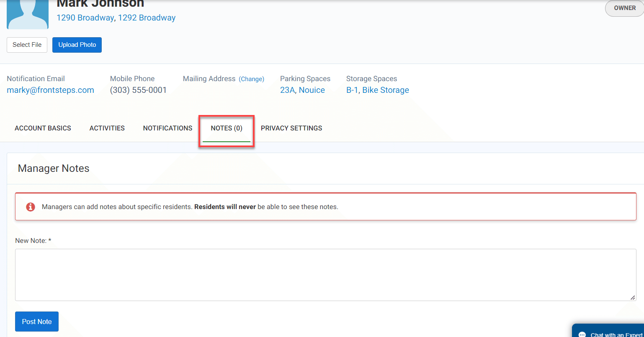Switch to the Account Basics tab
The width and height of the screenshot is (644, 337).
click(43, 128)
